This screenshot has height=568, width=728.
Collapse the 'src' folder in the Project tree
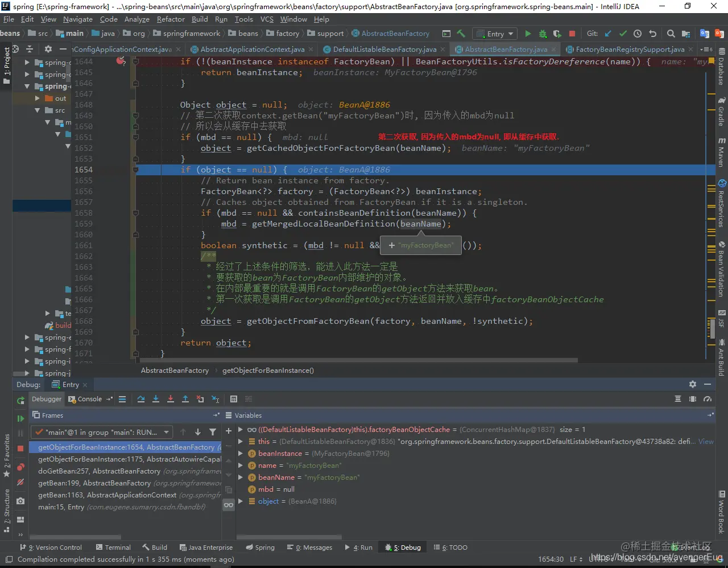point(38,110)
